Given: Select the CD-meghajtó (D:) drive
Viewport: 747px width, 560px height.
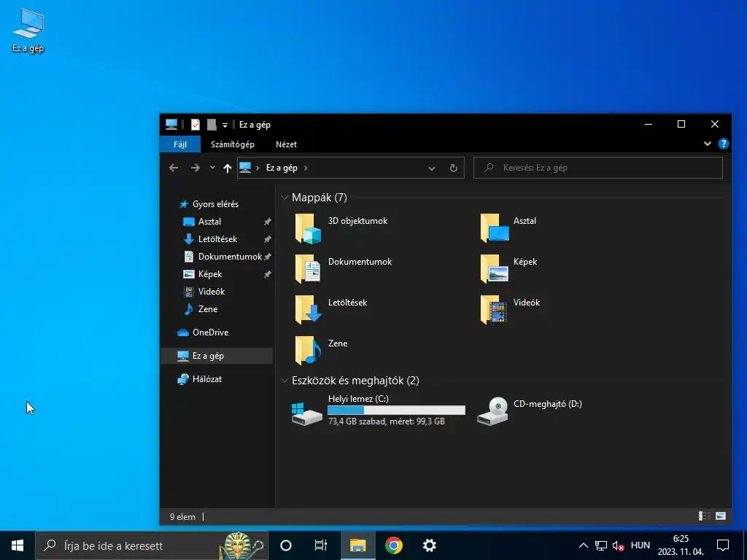Looking at the screenshot, I should [x=530, y=411].
